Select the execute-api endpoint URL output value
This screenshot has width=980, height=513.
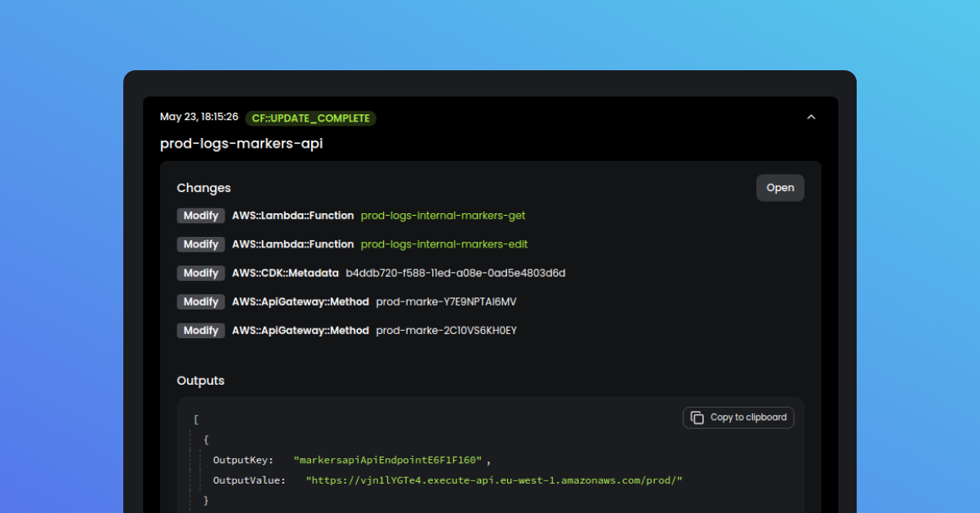(x=494, y=480)
